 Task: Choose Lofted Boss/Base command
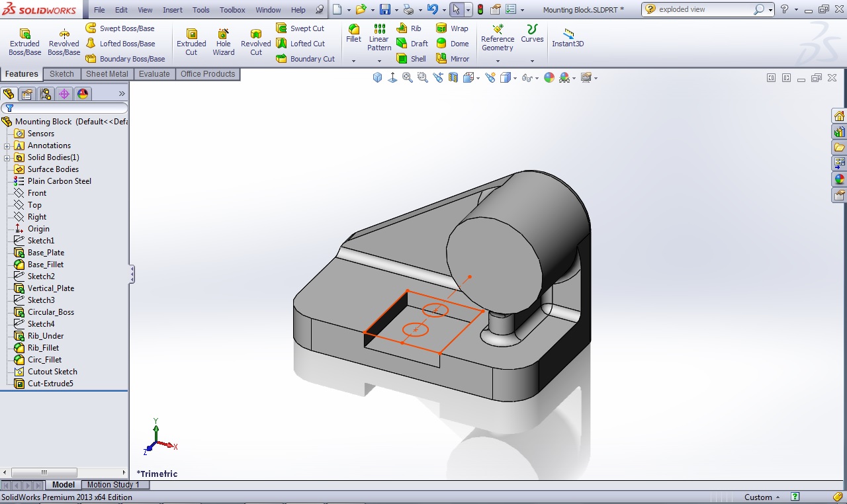click(120, 44)
